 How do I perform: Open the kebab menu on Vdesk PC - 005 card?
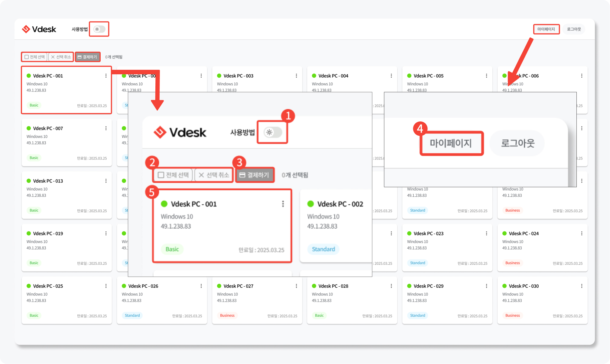coord(486,76)
